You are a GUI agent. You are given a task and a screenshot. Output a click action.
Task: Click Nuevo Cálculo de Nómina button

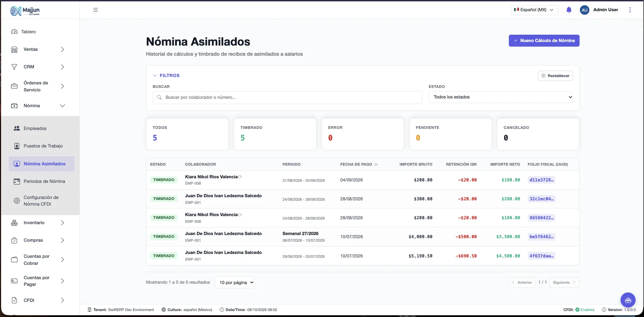click(x=544, y=41)
